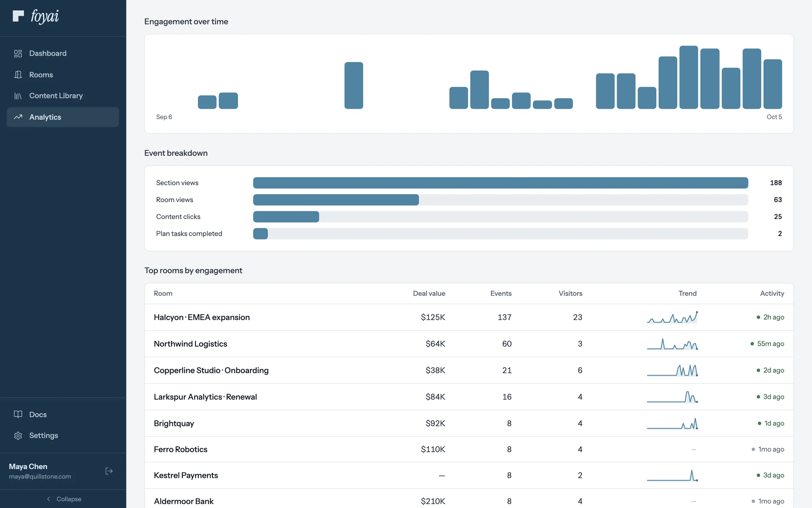Click the Ferro Robotics room name
812x508 pixels.
click(x=181, y=449)
